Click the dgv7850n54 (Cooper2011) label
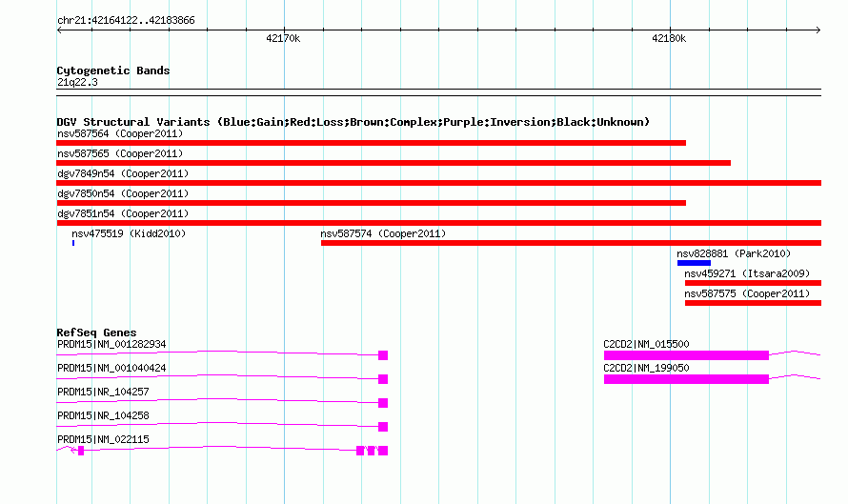The width and height of the screenshot is (848, 504). [123, 193]
